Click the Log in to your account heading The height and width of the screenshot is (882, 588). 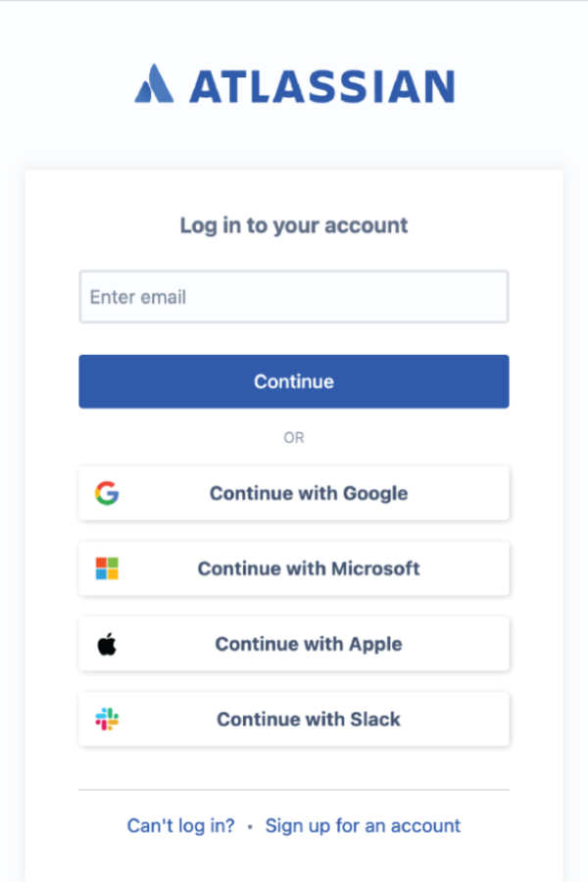click(294, 225)
